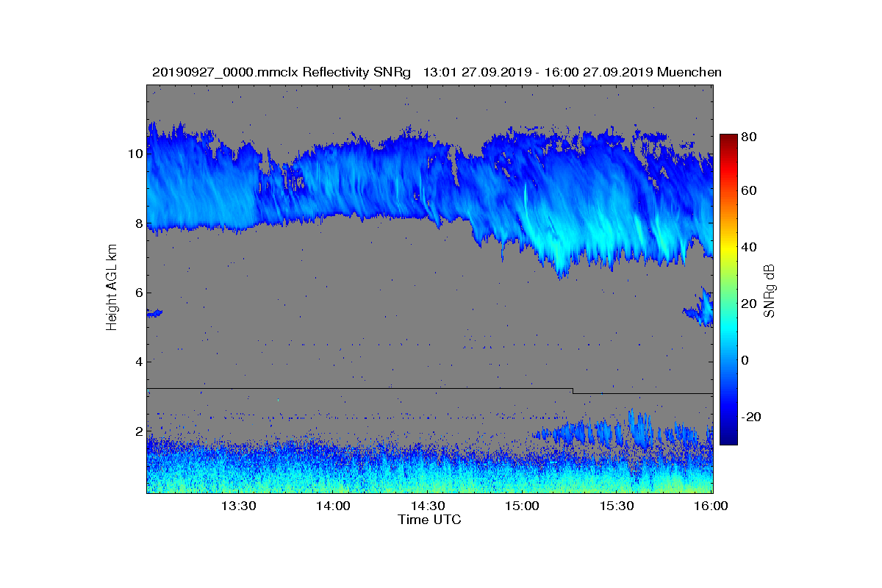Click the 10 km height tick label
Screen dimensions: 882x588
coord(135,154)
